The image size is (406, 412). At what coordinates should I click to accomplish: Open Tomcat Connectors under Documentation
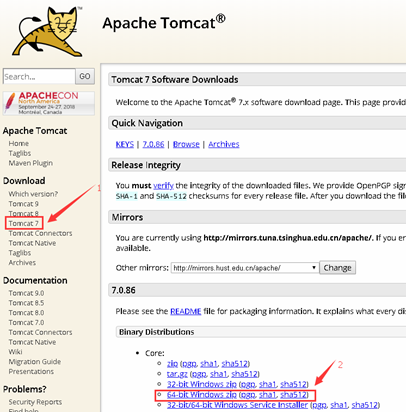click(x=40, y=332)
